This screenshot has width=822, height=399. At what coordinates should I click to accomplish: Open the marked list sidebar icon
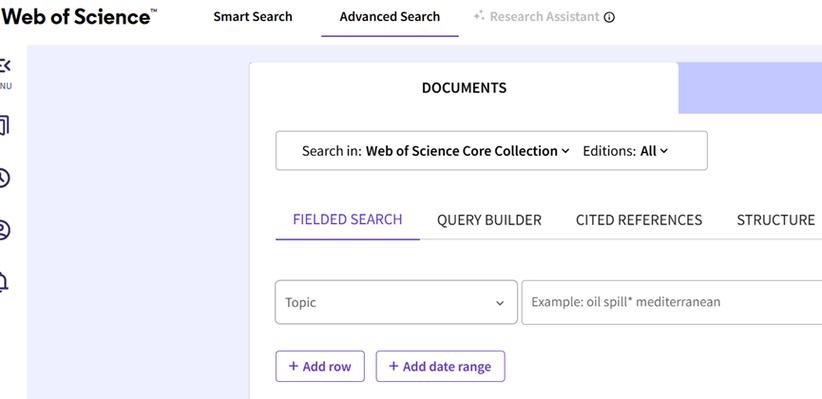coord(4,126)
